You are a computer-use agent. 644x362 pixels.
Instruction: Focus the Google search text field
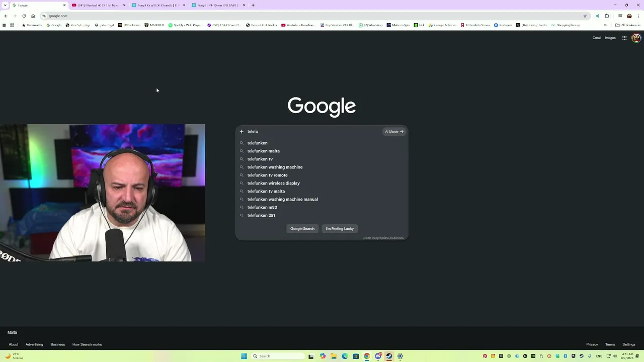coord(314,132)
